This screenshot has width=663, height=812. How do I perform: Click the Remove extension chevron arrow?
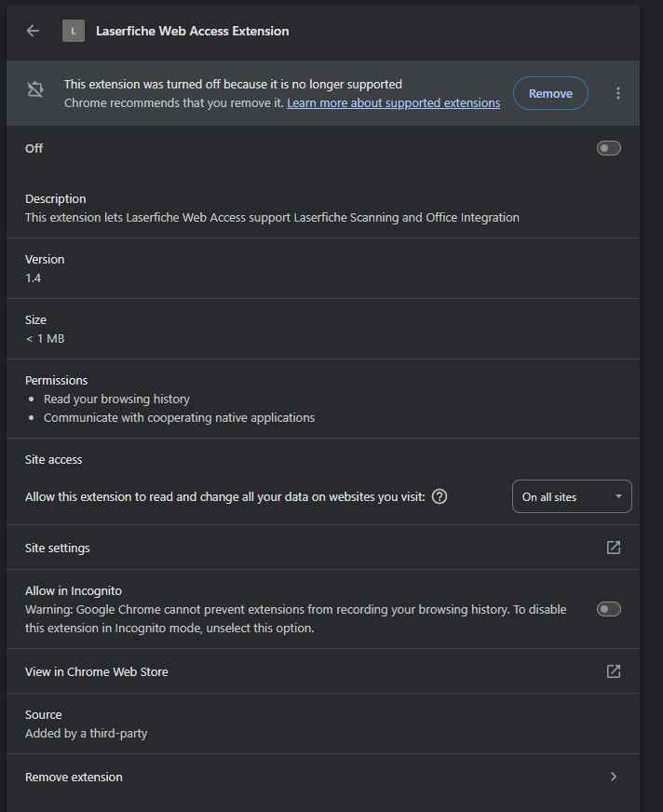614,777
